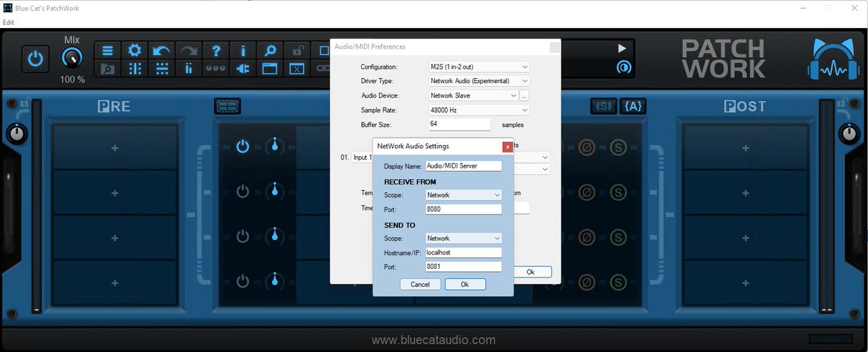This screenshot has width=868, height=352.
Task: Toggle phase invert on second chain
Action: [587, 192]
